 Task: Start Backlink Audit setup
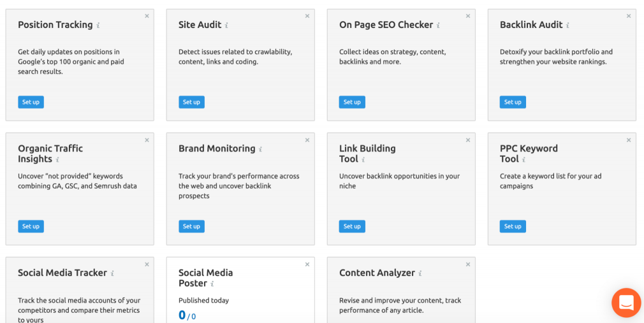click(513, 102)
